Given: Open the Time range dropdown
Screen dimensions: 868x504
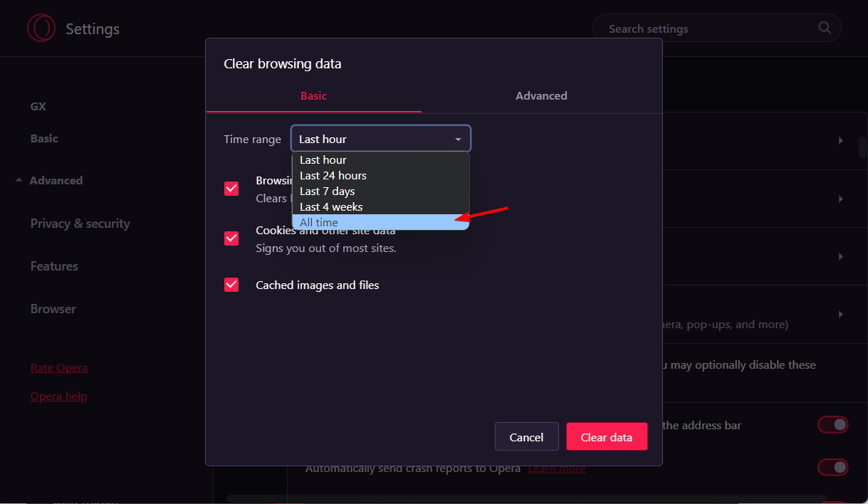Looking at the screenshot, I should pos(380,140).
